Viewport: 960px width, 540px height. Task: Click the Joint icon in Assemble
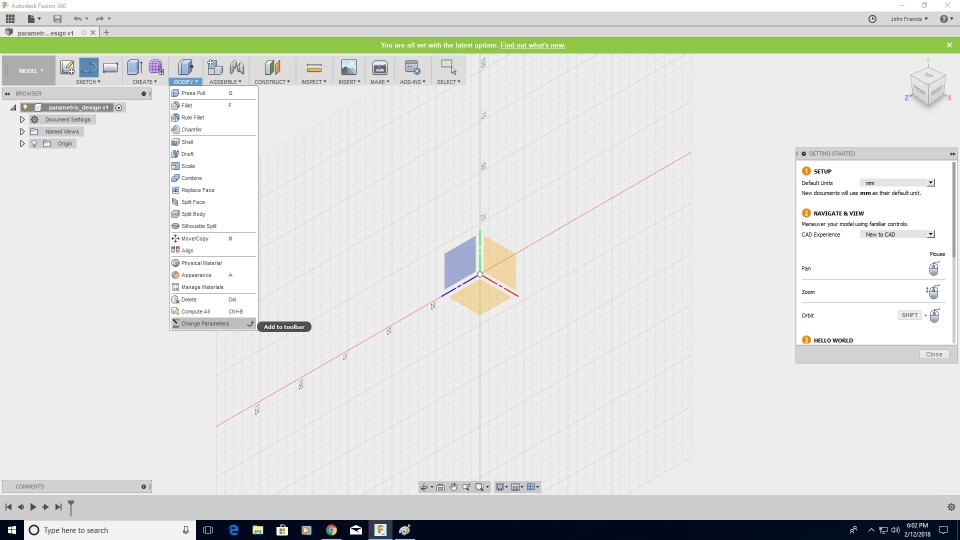[237, 67]
